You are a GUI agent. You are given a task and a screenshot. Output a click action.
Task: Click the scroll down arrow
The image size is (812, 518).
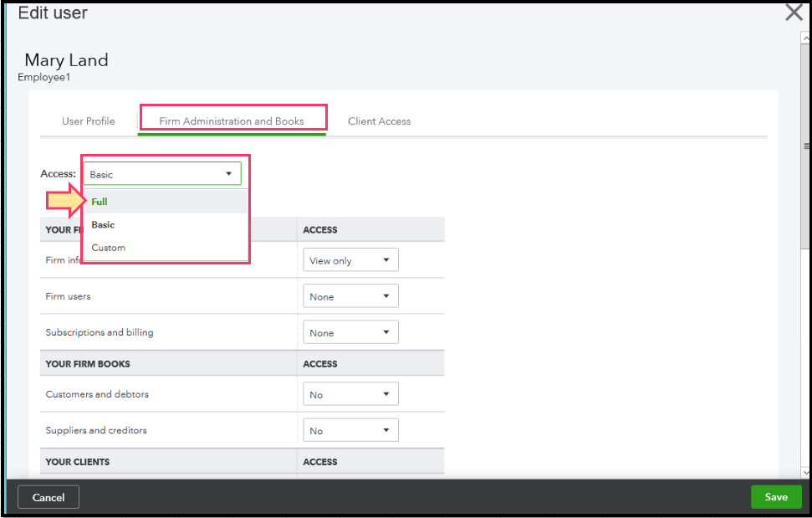pyautogui.click(x=806, y=472)
